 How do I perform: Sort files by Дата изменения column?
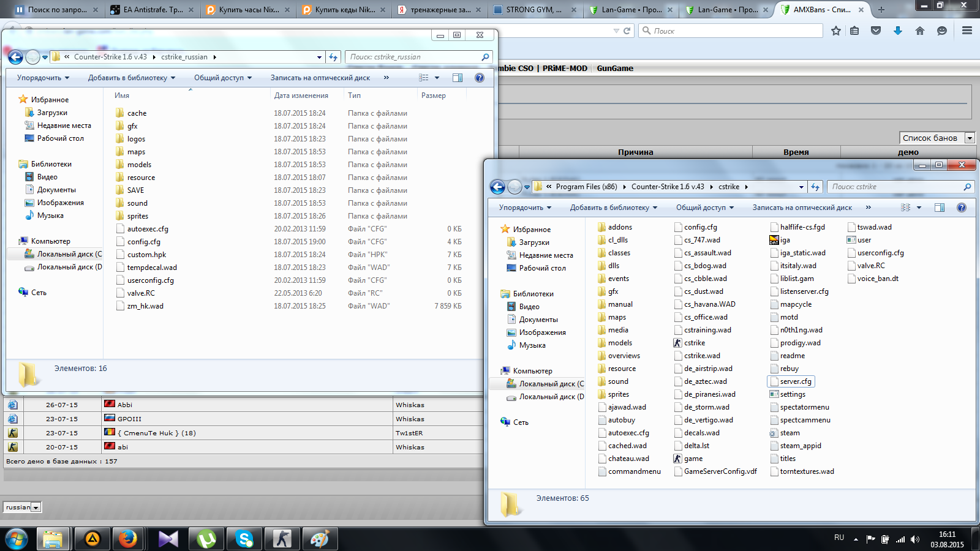point(301,96)
